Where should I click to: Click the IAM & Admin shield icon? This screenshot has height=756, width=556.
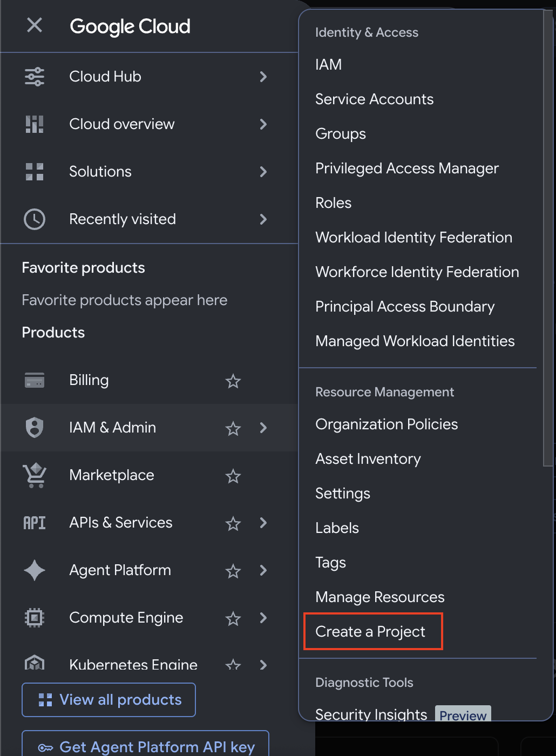click(x=35, y=428)
